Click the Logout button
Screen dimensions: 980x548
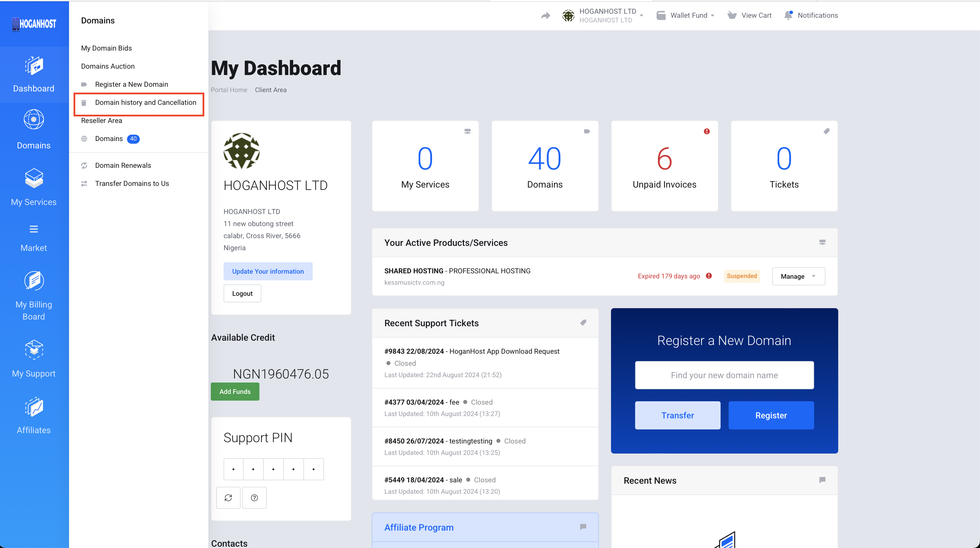[242, 293]
